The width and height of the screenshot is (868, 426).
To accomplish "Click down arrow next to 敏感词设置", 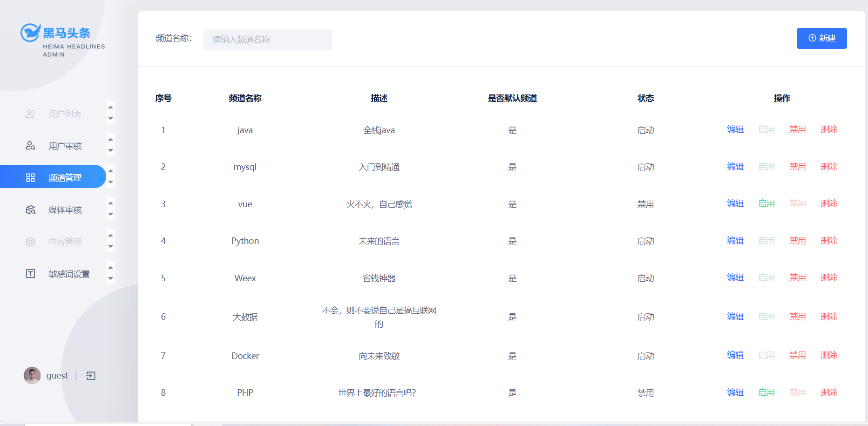I will point(110,278).
